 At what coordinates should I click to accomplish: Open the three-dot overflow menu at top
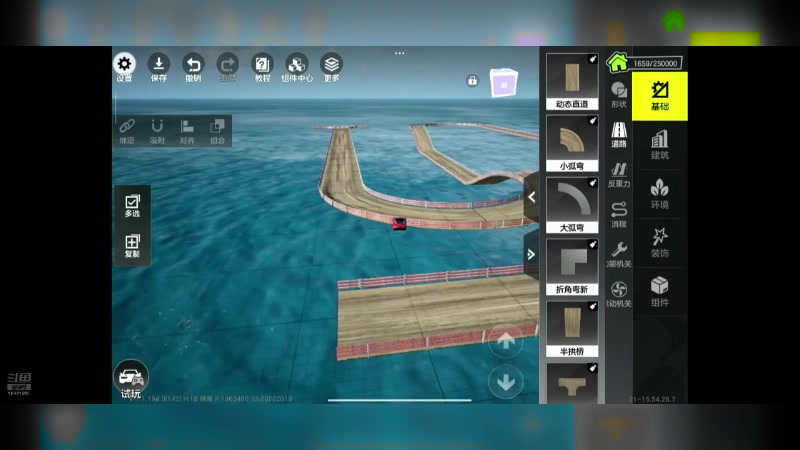(399, 53)
